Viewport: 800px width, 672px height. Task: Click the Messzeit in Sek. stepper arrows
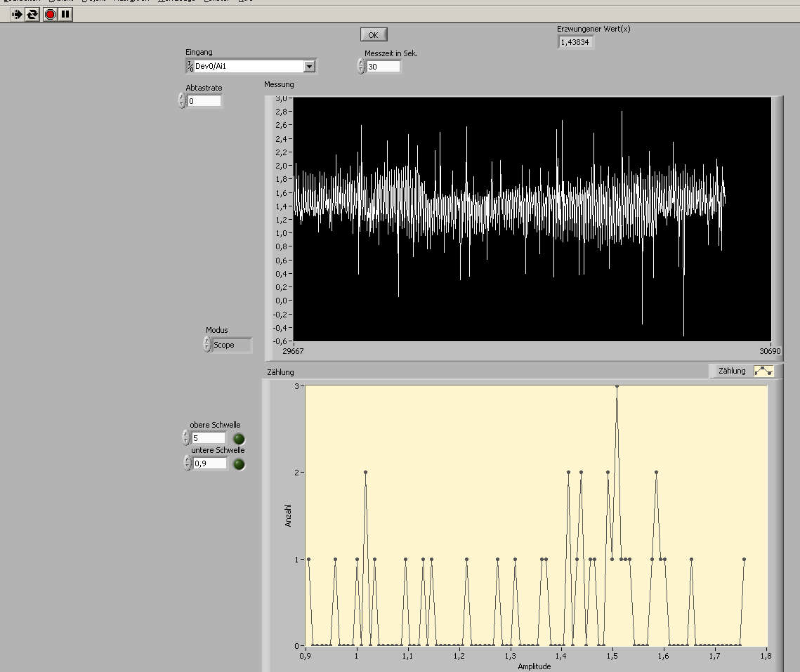coord(361,67)
